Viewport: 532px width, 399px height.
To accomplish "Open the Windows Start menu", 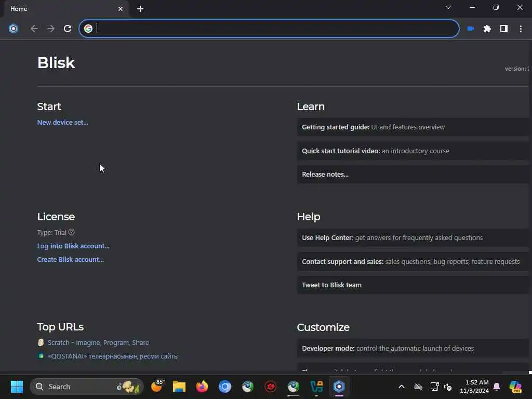I will click(x=17, y=387).
